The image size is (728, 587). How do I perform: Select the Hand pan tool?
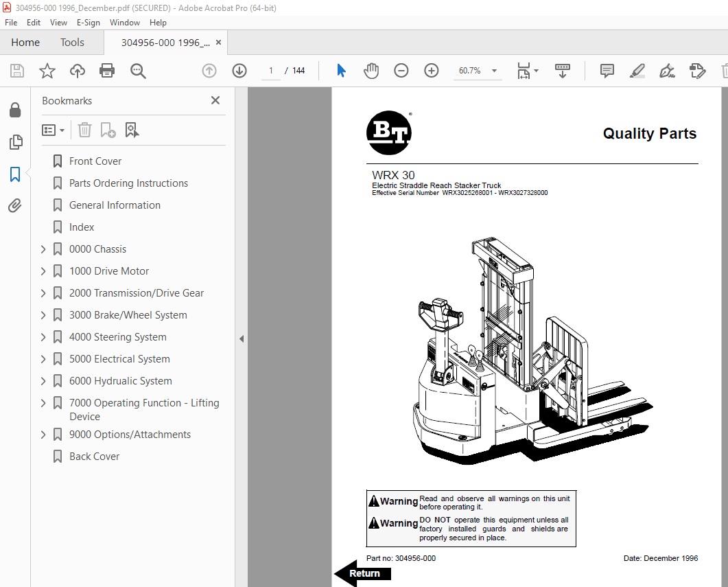click(371, 71)
